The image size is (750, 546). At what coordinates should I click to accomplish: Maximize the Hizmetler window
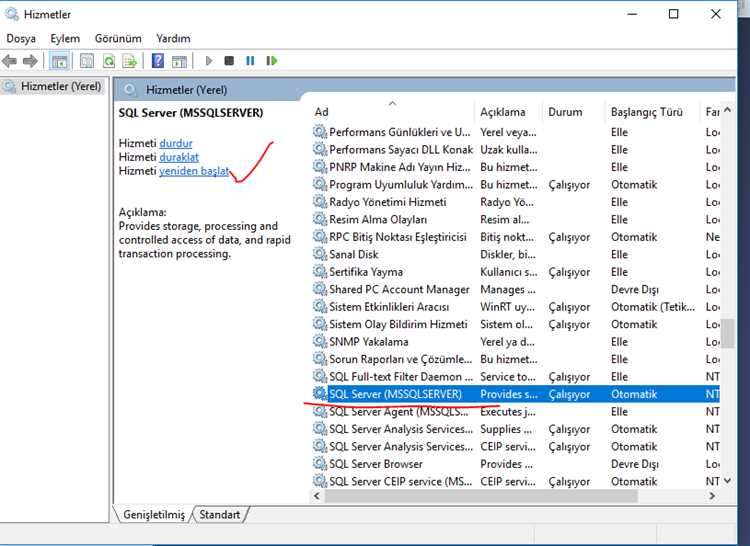pyautogui.click(x=673, y=14)
